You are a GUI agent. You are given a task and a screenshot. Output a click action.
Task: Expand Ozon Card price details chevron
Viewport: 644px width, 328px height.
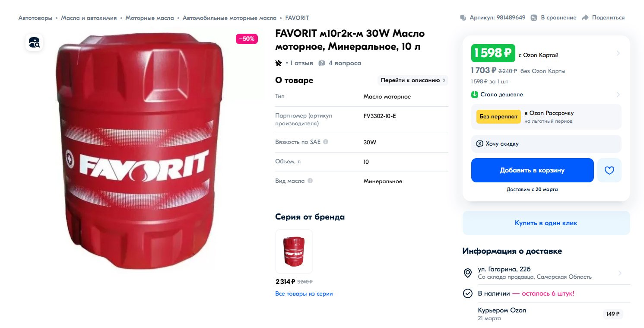click(618, 54)
